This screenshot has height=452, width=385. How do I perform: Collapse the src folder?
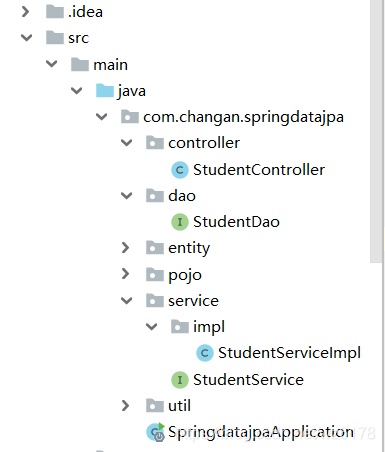[26, 38]
